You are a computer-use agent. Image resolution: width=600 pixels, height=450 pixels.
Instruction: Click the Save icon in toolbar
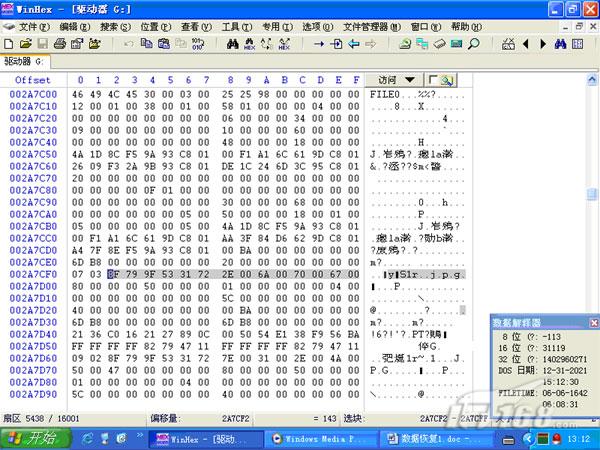(42, 44)
